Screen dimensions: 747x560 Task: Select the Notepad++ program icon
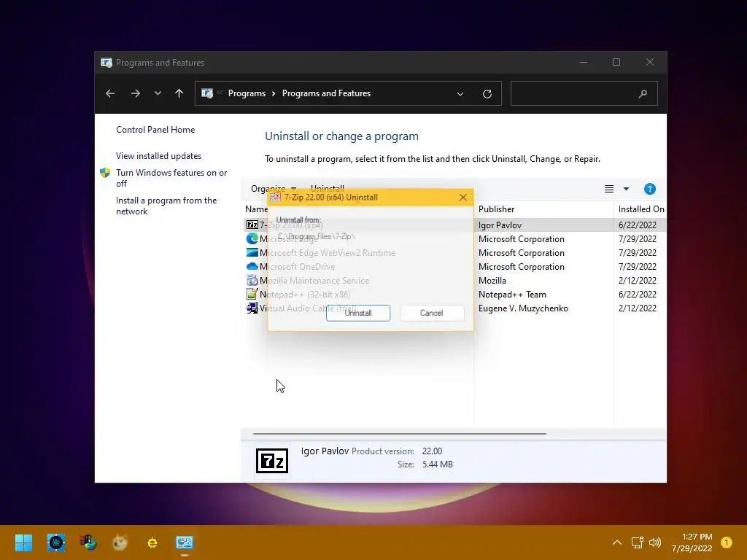[x=252, y=295]
